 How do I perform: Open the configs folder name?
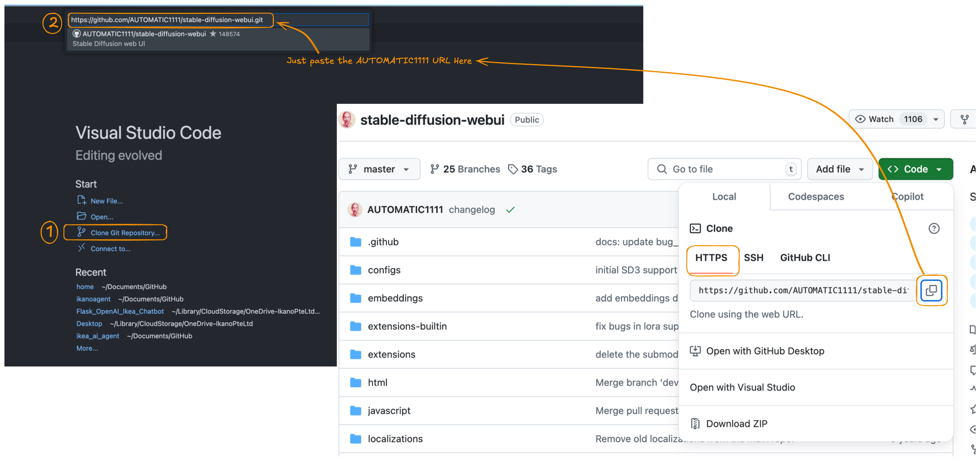384,270
